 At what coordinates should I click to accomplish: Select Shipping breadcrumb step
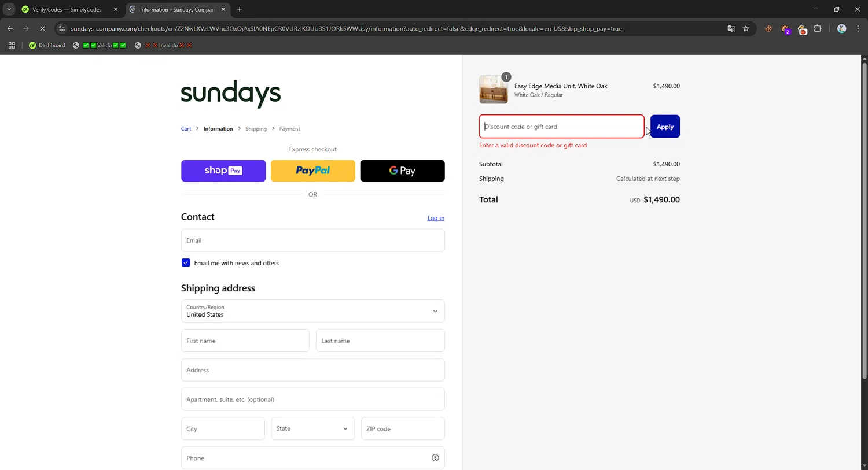[x=256, y=129]
